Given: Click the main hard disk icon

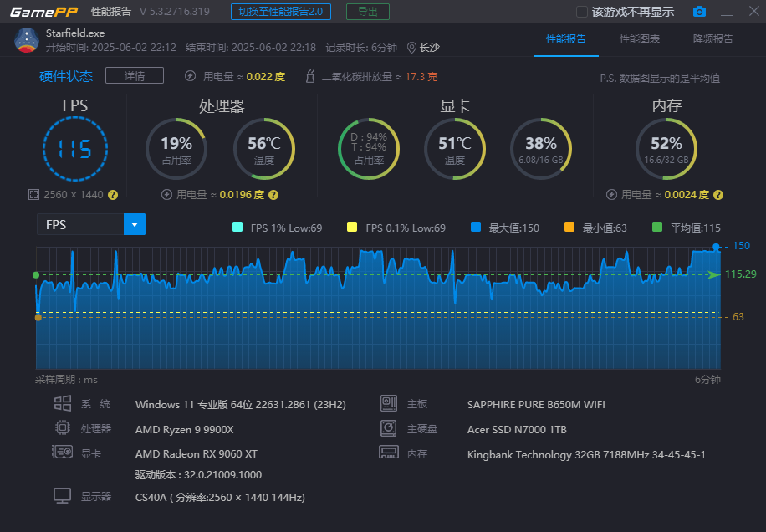Looking at the screenshot, I should pos(389,428).
